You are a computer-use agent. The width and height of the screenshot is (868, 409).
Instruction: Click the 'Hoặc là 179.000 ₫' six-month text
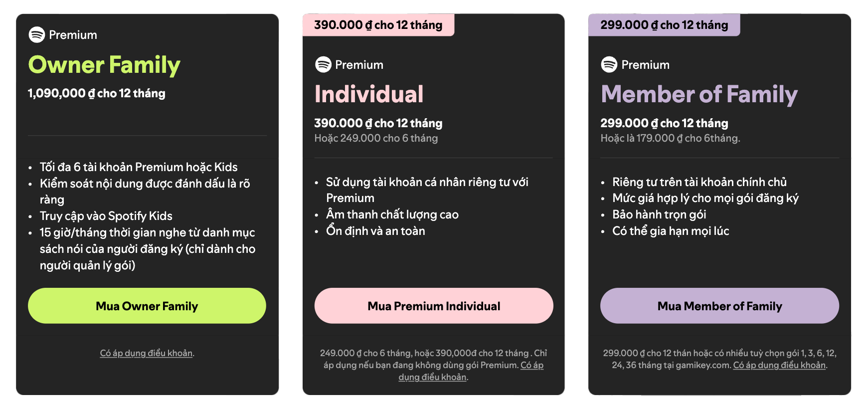[670, 138]
